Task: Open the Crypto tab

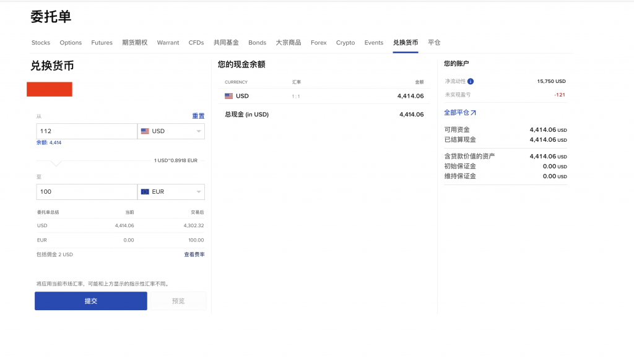Action: (x=345, y=43)
